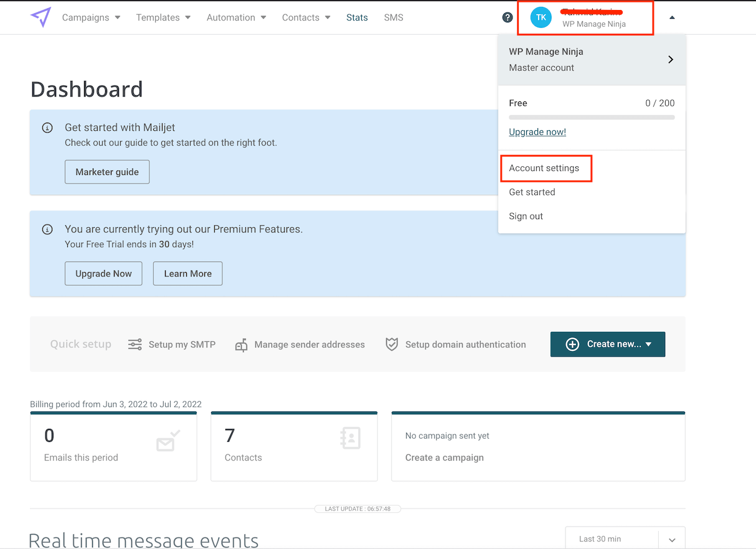Expand the Automation dropdown
756x549 pixels.
tap(236, 17)
